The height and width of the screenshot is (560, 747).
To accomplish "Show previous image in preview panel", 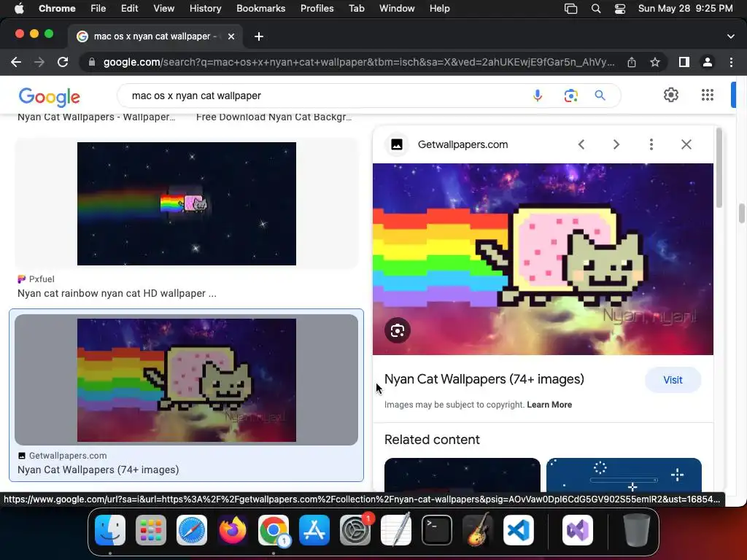I will [x=581, y=144].
